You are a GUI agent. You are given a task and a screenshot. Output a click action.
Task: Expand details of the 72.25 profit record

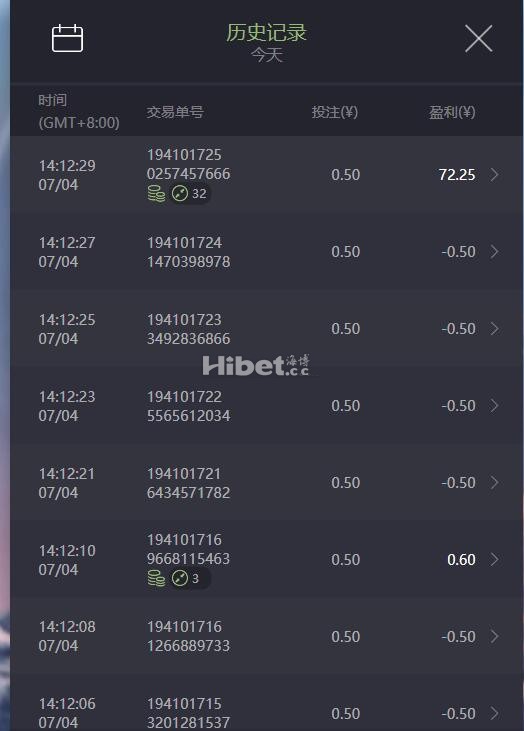[494, 175]
